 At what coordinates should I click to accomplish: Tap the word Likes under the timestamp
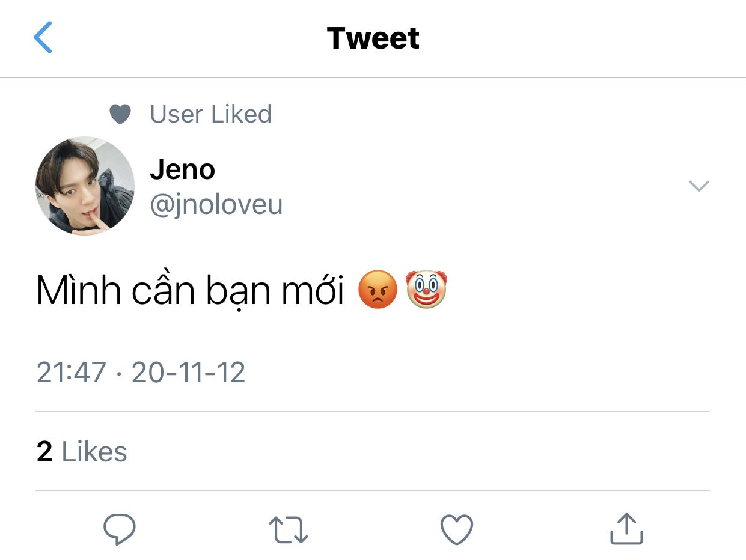click(x=94, y=451)
